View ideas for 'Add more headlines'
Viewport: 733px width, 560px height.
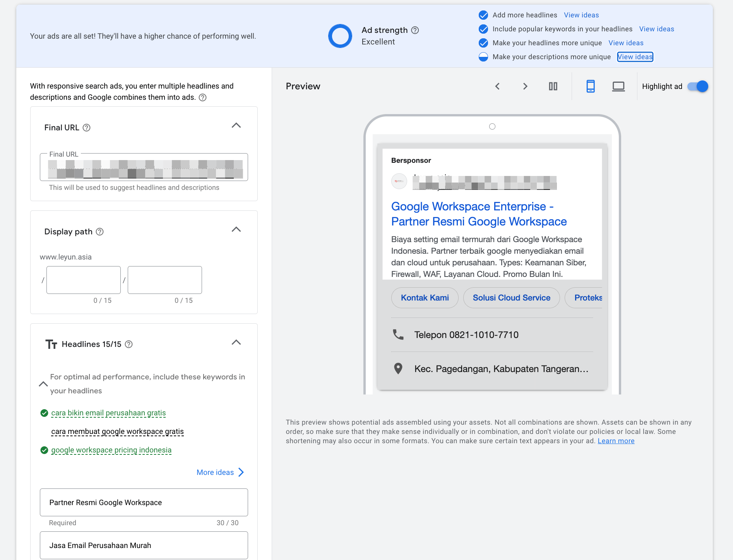[581, 15]
